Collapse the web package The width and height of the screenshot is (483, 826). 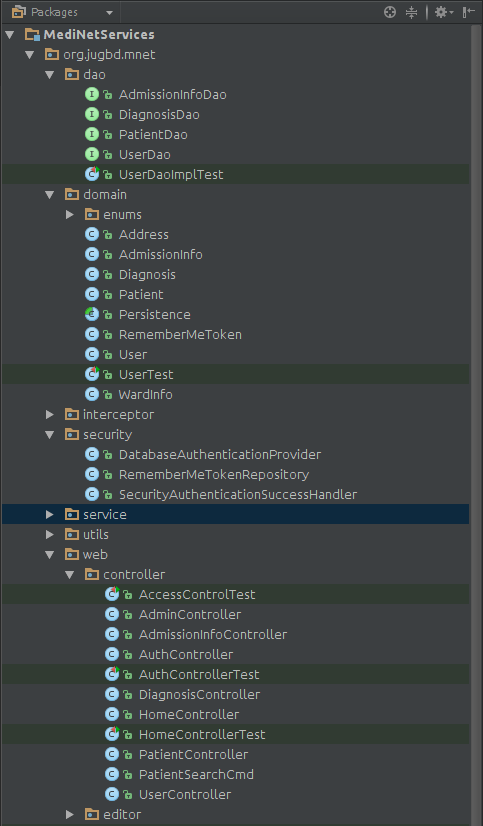pos(50,555)
